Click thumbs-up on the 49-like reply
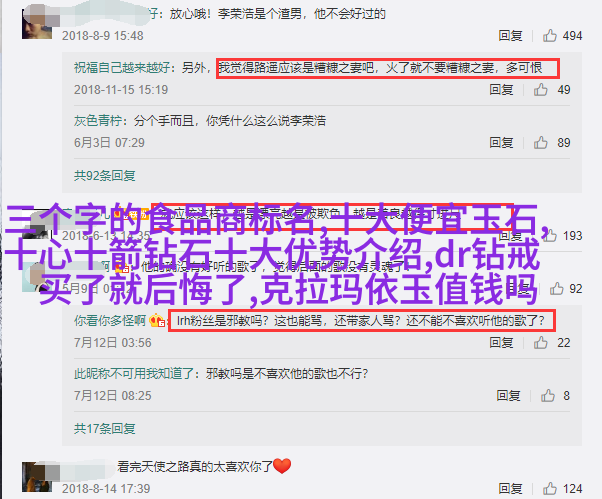The image size is (602, 499). [541, 89]
